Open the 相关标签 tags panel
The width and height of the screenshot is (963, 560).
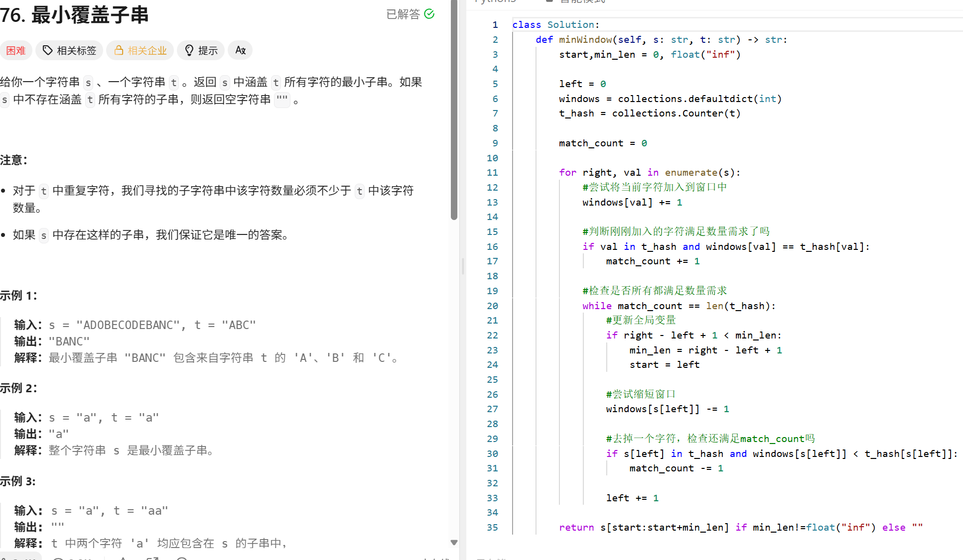click(x=69, y=50)
